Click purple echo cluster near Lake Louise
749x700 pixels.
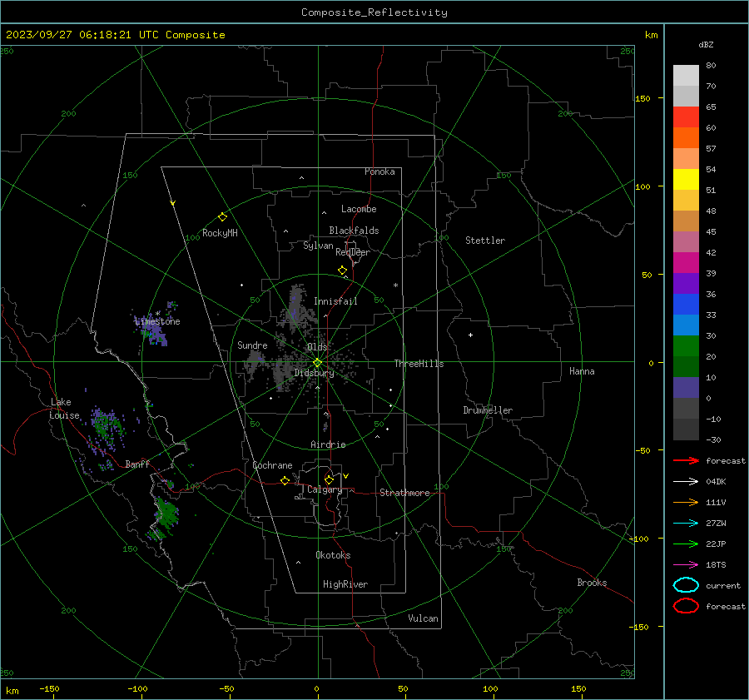[106, 430]
